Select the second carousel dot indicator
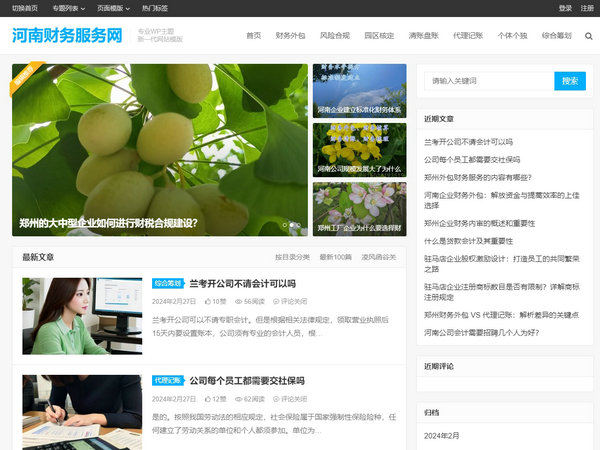This screenshot has height=450, width=600. [x=292, y=225]
